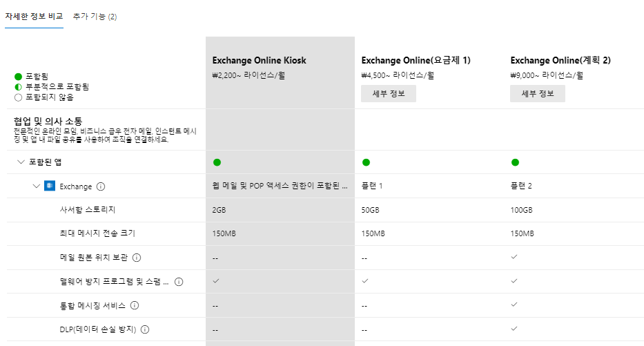Image resolution: width=644 pixels, height=346 pixels.
Task: Click the 150MB value in Kiosk column
Action: point(224,233)
